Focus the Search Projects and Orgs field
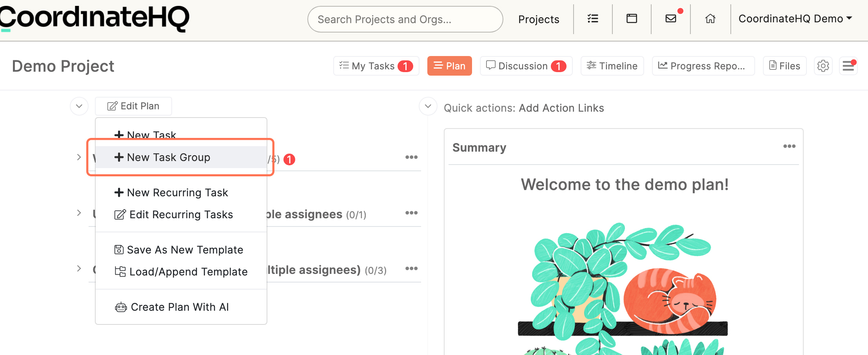The height and width of the screenshot is (355, 868). tap(405, 19)
